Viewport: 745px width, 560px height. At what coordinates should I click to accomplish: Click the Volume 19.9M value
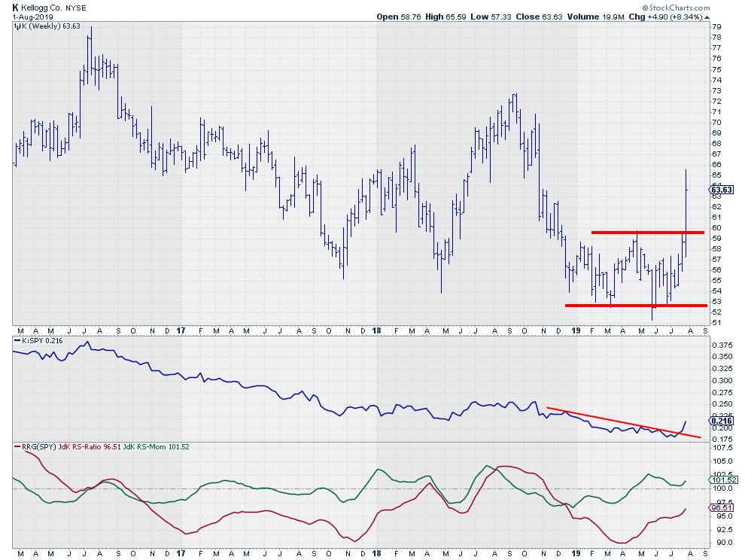(595, 17)
